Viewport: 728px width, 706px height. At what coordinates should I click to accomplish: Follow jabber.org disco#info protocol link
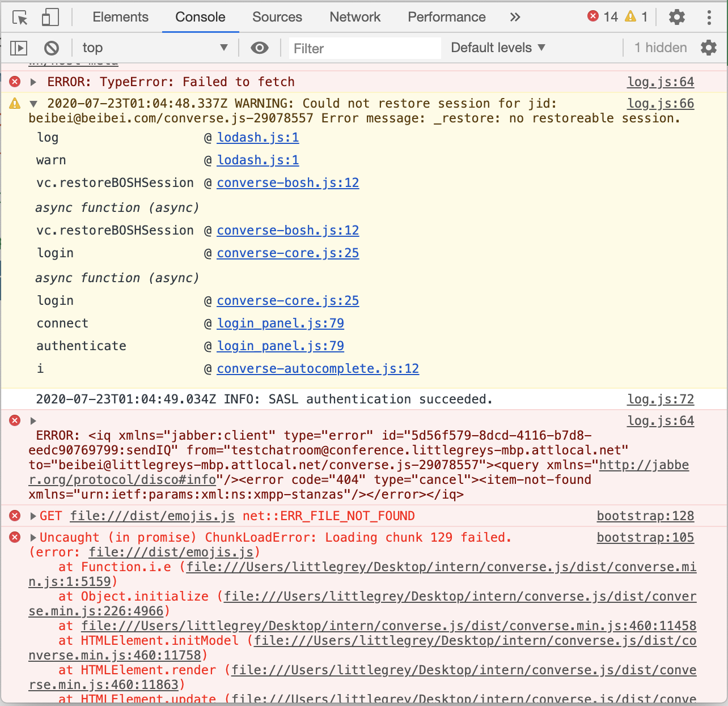pyautogui.click(x=644, y=465)
